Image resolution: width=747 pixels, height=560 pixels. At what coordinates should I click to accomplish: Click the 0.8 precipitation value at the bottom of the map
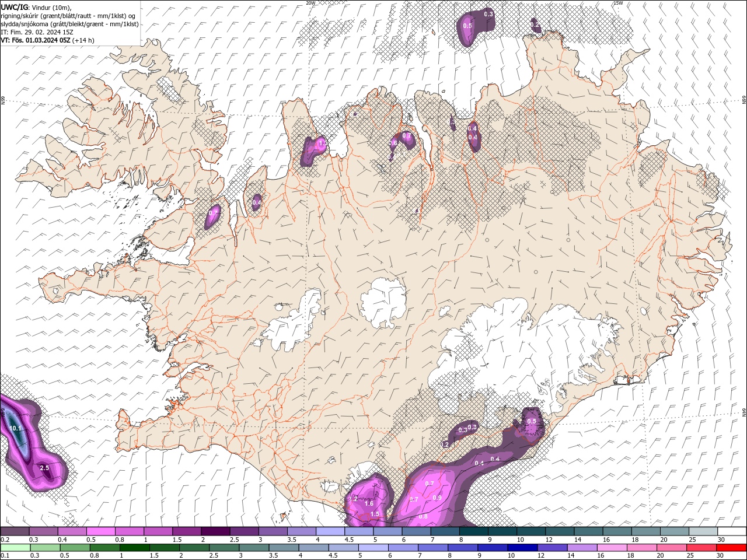tap(423, 516)
